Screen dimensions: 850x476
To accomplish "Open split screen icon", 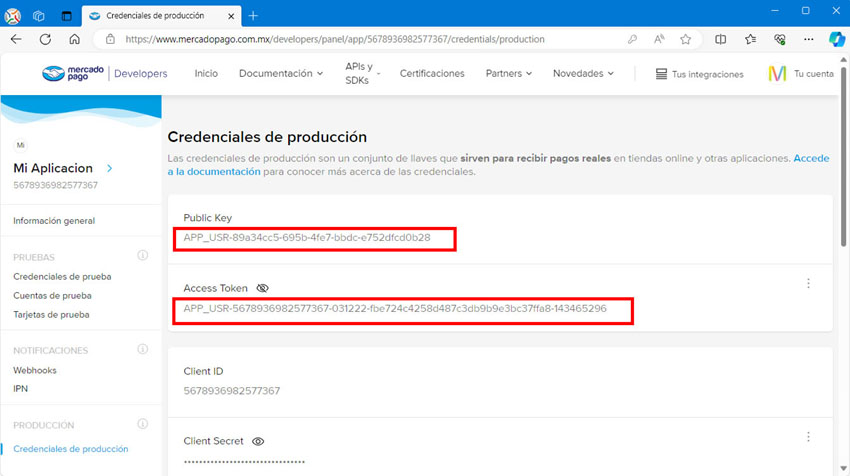I will [x=720, y=39].
